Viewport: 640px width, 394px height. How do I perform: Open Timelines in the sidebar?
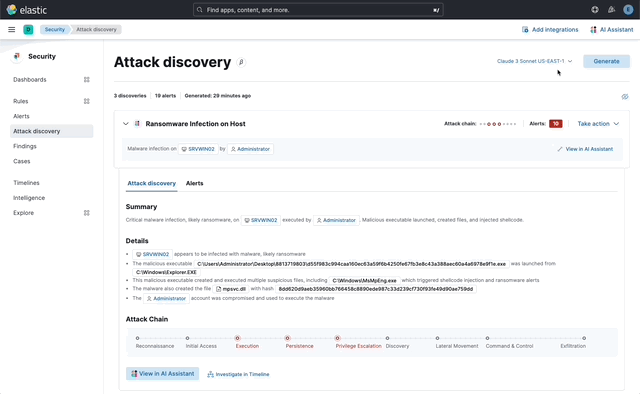coord(26,183)
